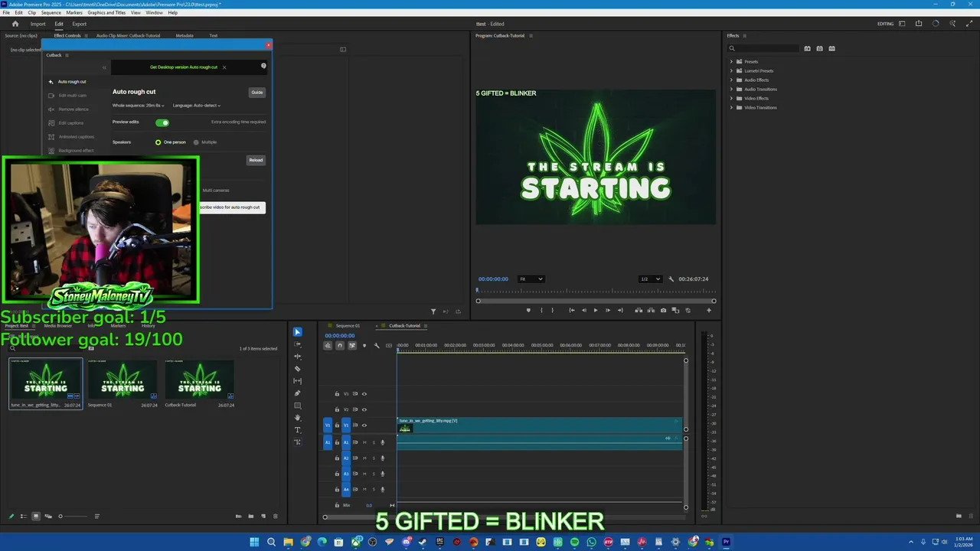This screenshot has width=980, height=551.
Task: Collapse the Cutback sidebar with double chevron
Action: (104, 67)
